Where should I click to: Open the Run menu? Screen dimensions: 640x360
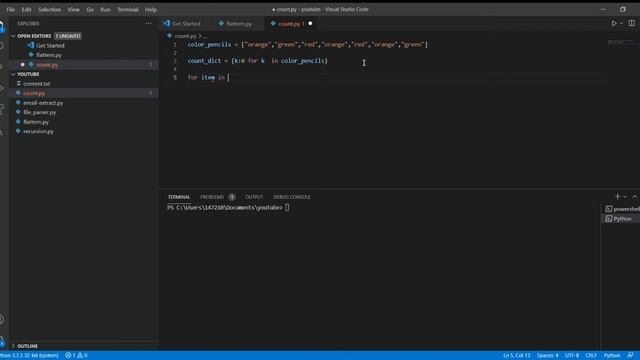tap(105, 9)
